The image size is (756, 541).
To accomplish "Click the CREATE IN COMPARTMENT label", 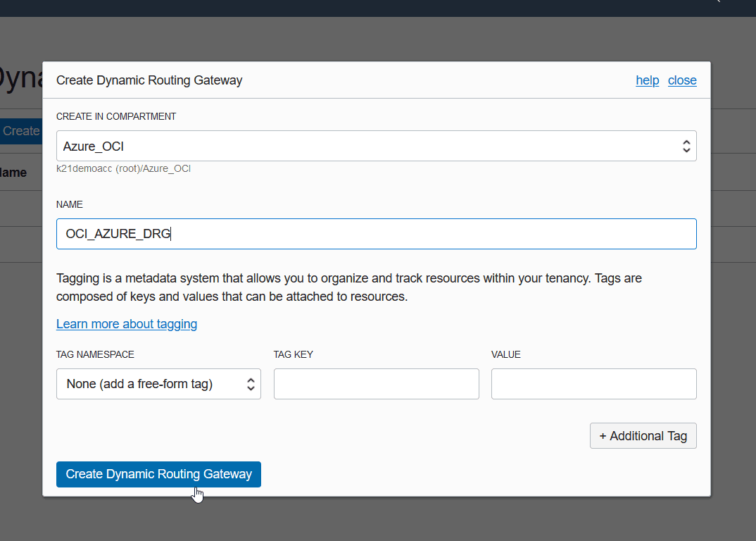I will [116, 116].
